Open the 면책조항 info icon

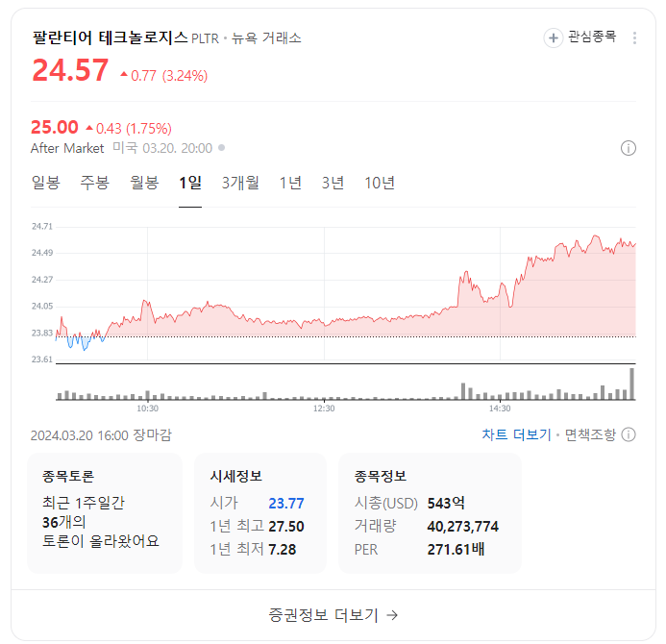629,434
